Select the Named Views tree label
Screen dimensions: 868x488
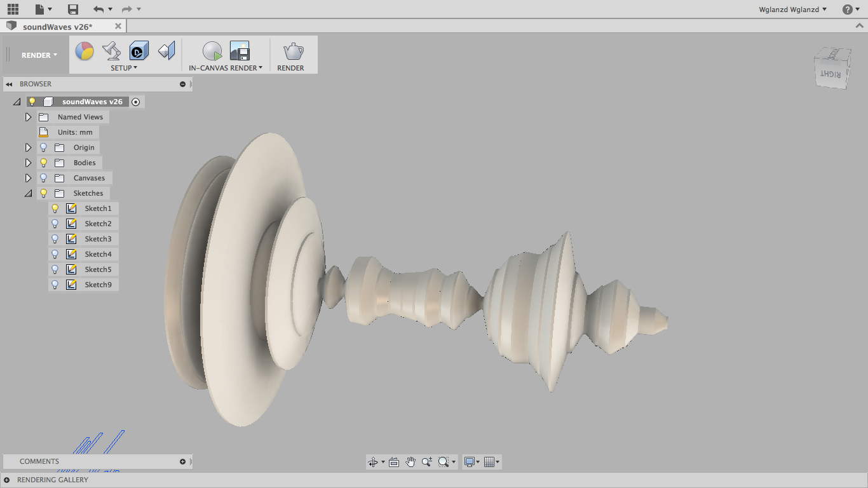(80, 117)
